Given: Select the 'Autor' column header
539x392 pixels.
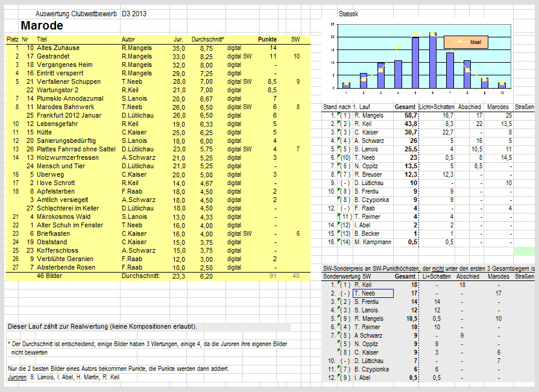Looking at the screenshot, I should coord(128,39).
